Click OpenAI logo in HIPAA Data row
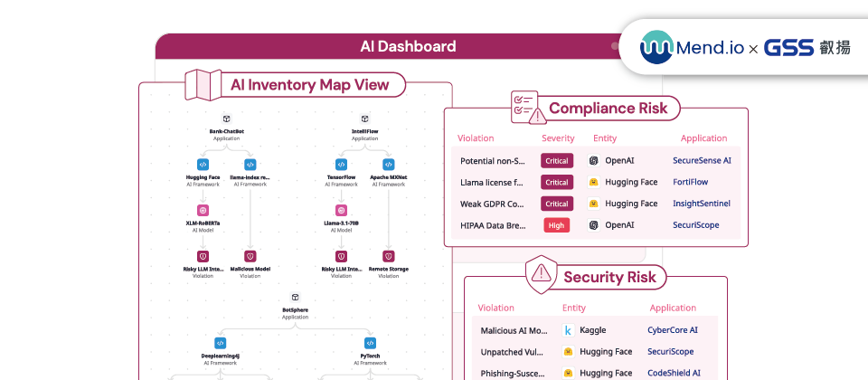The height and width of the screenshot is (380, 868). click(x=594, y=225)
